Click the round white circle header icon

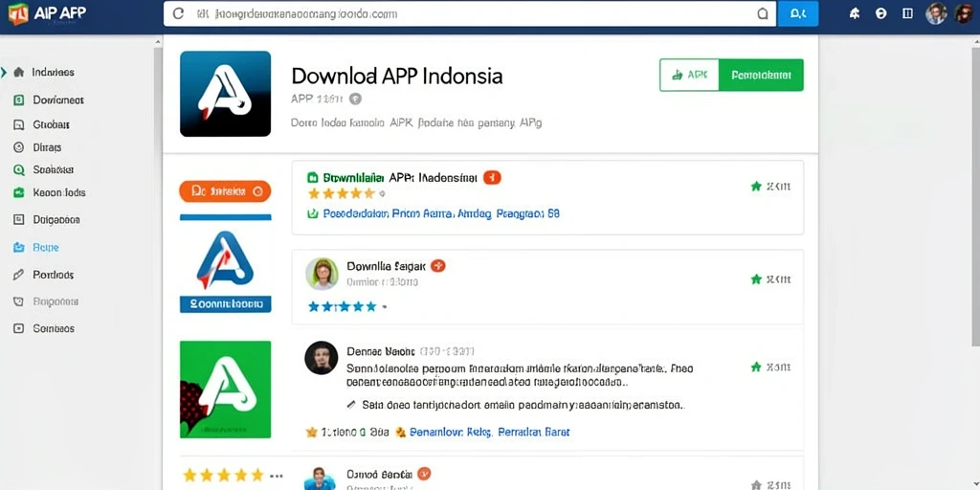881,13
